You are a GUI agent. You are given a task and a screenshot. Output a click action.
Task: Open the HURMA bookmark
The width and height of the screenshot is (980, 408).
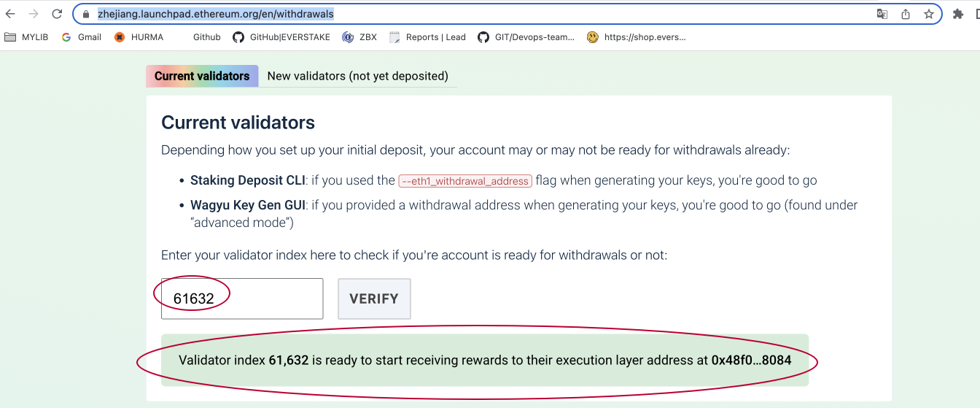139,37
